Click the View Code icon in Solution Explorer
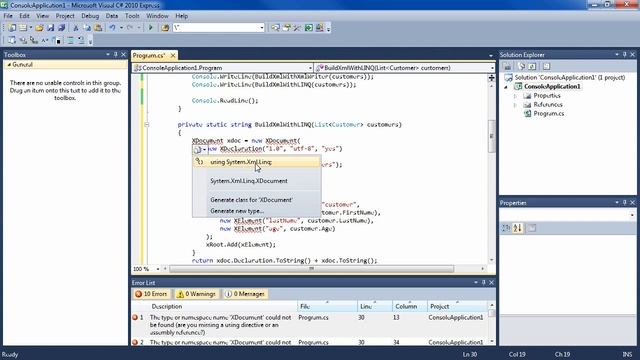The image size is (640, 360). (x=547, y=67)
